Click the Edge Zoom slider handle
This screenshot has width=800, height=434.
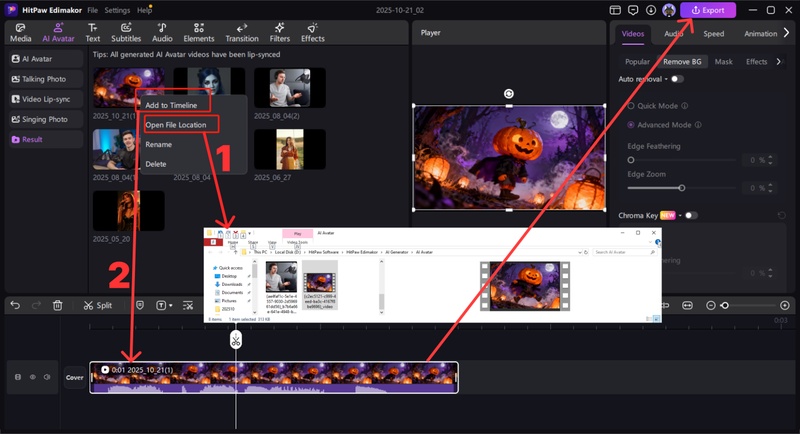point(682,187)
